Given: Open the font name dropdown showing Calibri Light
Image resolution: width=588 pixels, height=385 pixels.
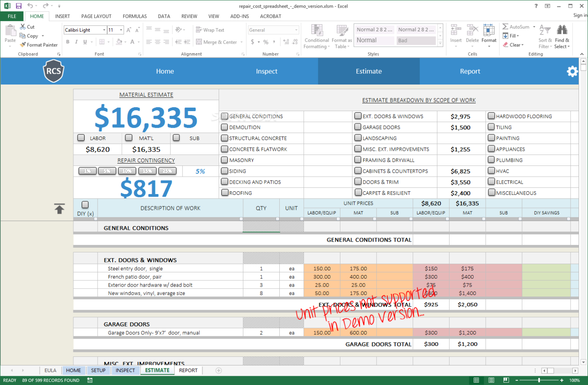Looking at the screenshot, I should (104, 30).
